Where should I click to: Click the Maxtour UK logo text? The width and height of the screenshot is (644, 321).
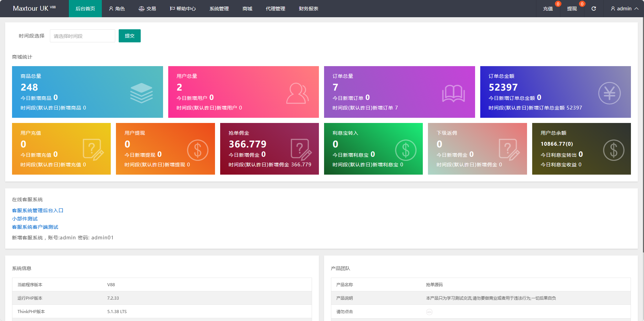pyautogui.click(x=34, y=9)
